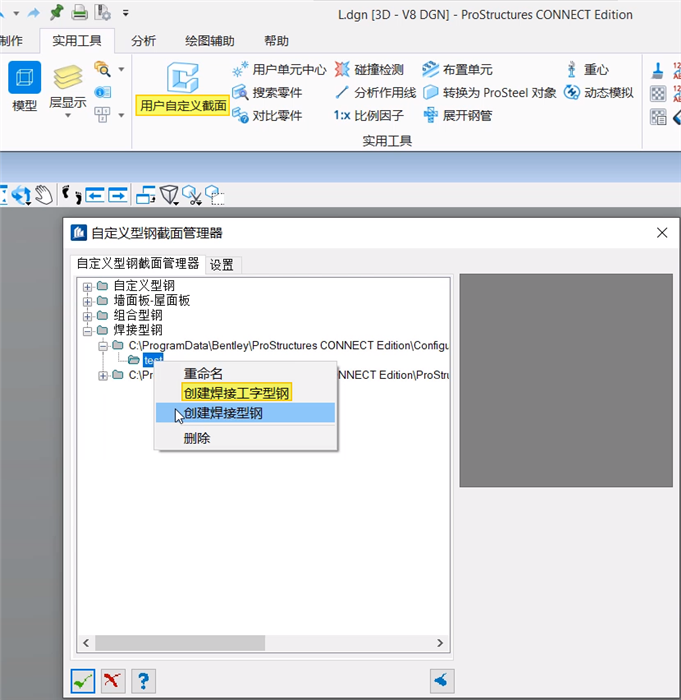Click the clip volume scissors icon
The height and width of the screenshot is (700, 681).
pyautogui.click(x=192, y=195)
